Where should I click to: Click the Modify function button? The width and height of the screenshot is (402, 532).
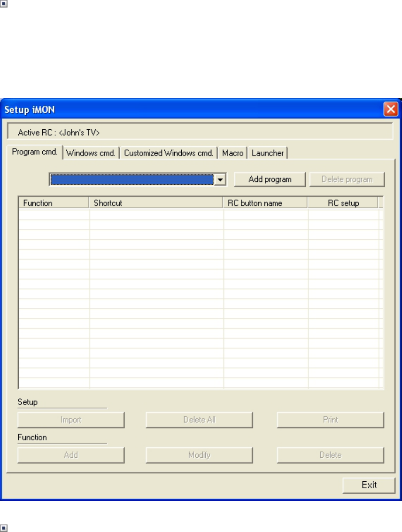click(199, 455)
